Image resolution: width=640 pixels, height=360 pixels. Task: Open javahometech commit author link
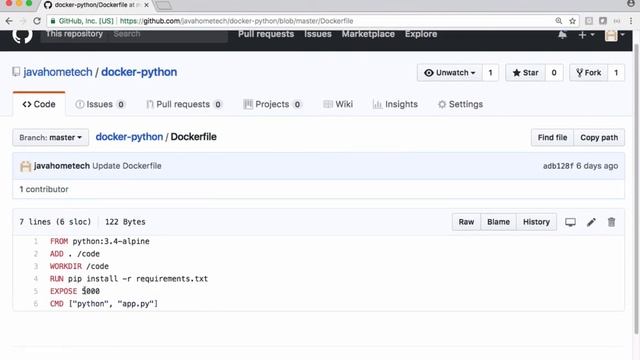62,166
